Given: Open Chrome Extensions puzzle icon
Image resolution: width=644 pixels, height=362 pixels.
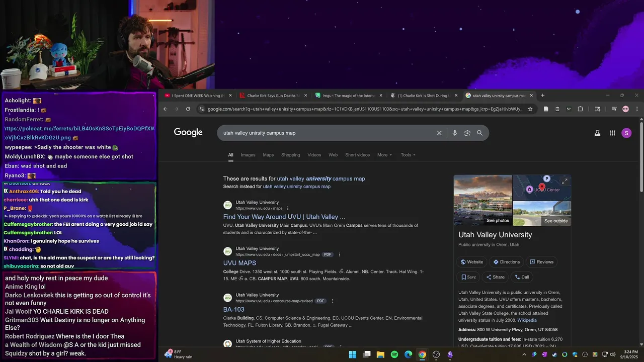Looking at the screenshot, I should tap(580, 109).
